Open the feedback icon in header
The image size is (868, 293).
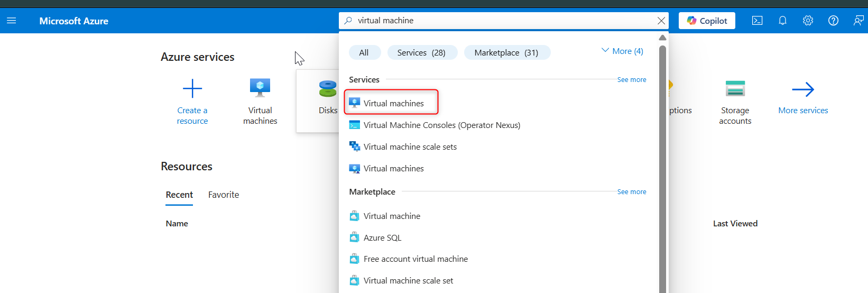click(858, 21)
